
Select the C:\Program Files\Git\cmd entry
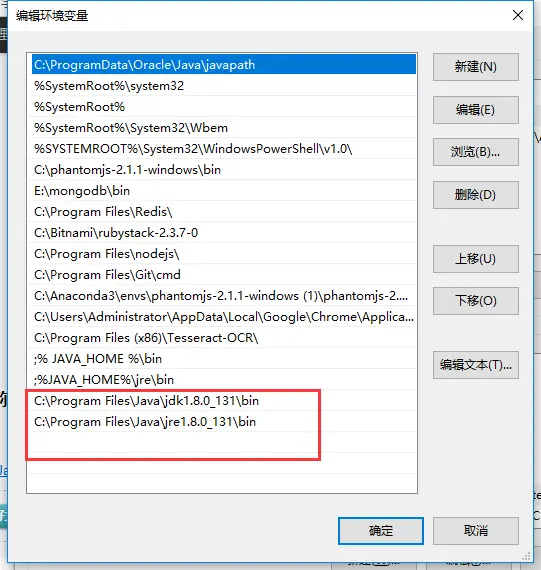pos(224,275)
